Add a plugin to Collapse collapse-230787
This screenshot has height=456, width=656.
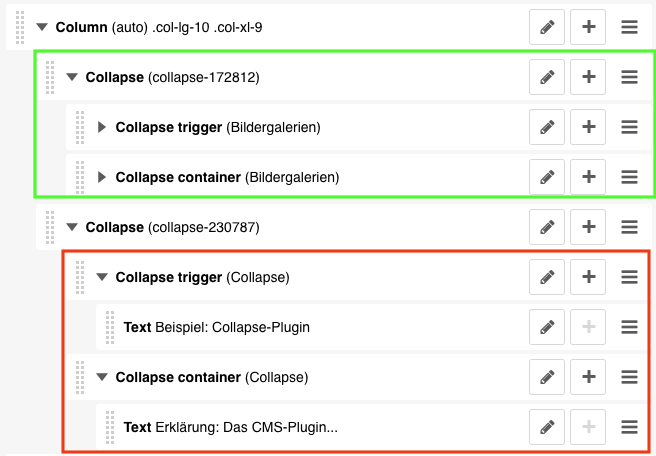point(589,227)
